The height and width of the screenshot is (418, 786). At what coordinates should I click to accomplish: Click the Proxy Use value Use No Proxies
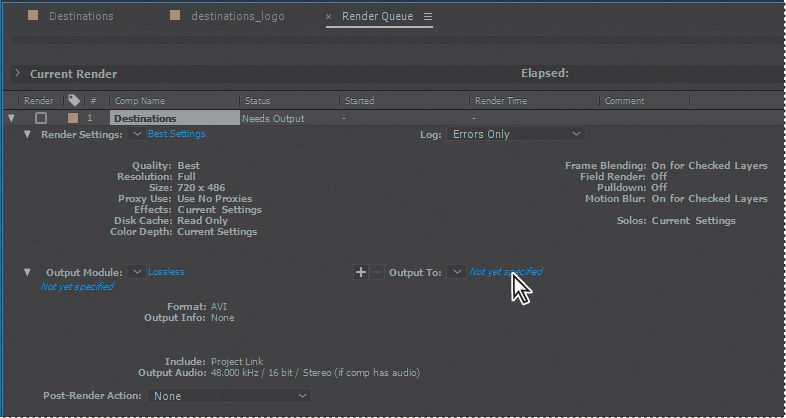pyautogui.click(x=215, y=198)
